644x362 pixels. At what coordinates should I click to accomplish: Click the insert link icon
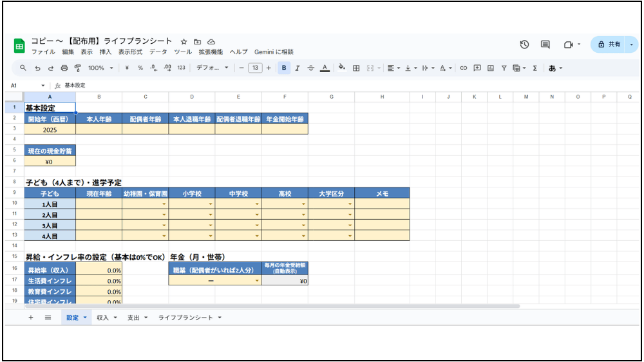[x=463, y=68]
